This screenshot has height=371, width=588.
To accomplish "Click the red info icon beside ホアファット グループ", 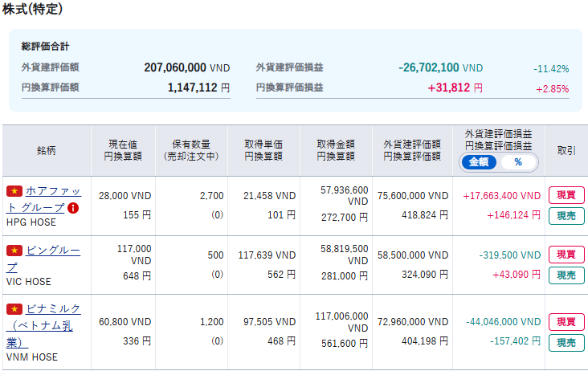I will coord(73,208).
